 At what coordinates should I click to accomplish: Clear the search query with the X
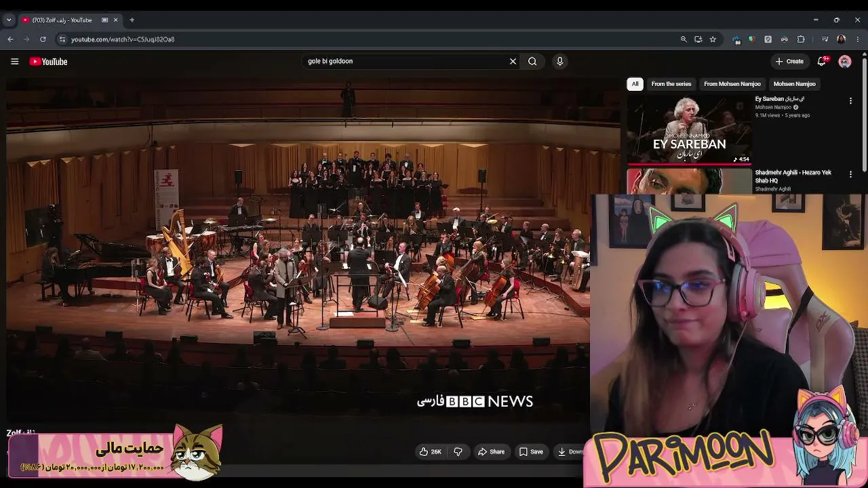pos(513,62)
